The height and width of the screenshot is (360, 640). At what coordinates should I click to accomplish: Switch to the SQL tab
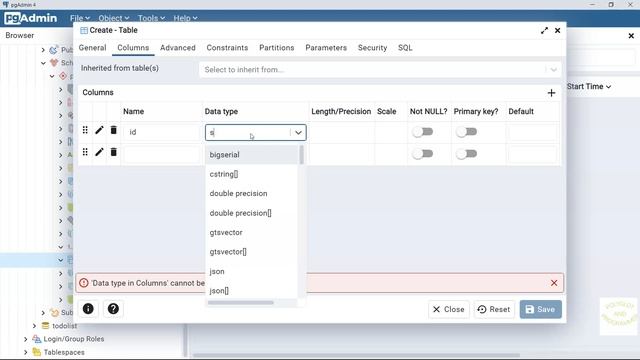click(x=405, y=48)
